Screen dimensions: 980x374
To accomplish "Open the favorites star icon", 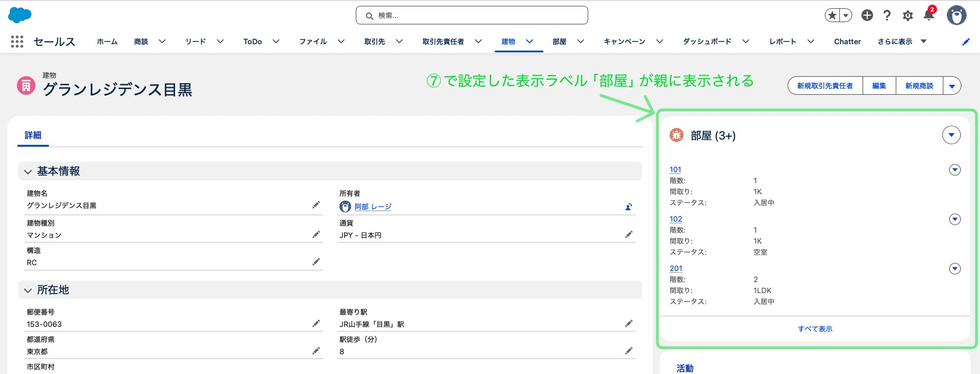I will click(x=832, y=15).
